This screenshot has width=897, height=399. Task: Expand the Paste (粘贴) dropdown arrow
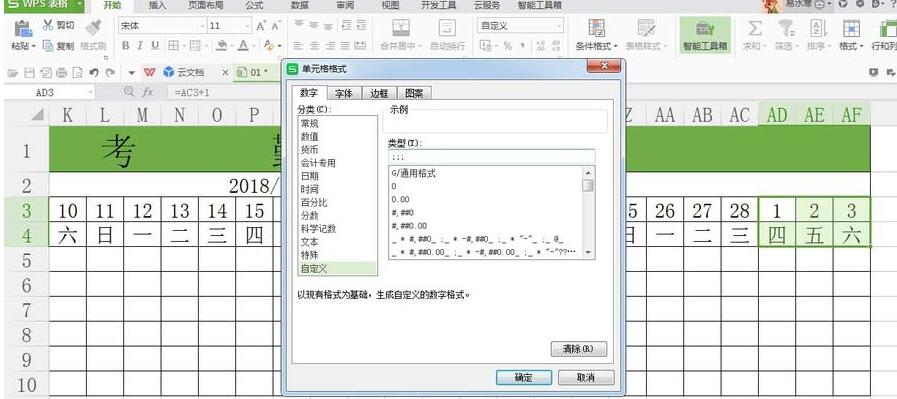pyautogui.click(x=34, y=46)
